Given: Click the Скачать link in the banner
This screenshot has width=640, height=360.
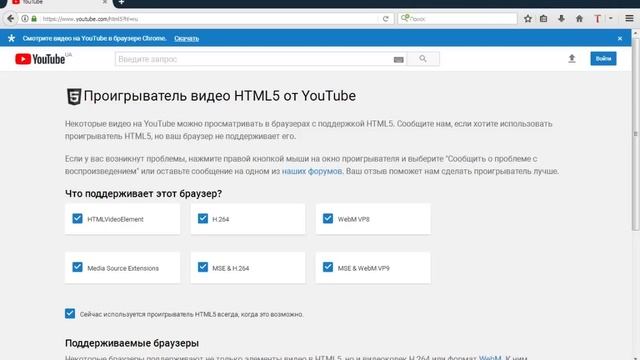Looking at the screenshot, I should (x=187, y=38).
